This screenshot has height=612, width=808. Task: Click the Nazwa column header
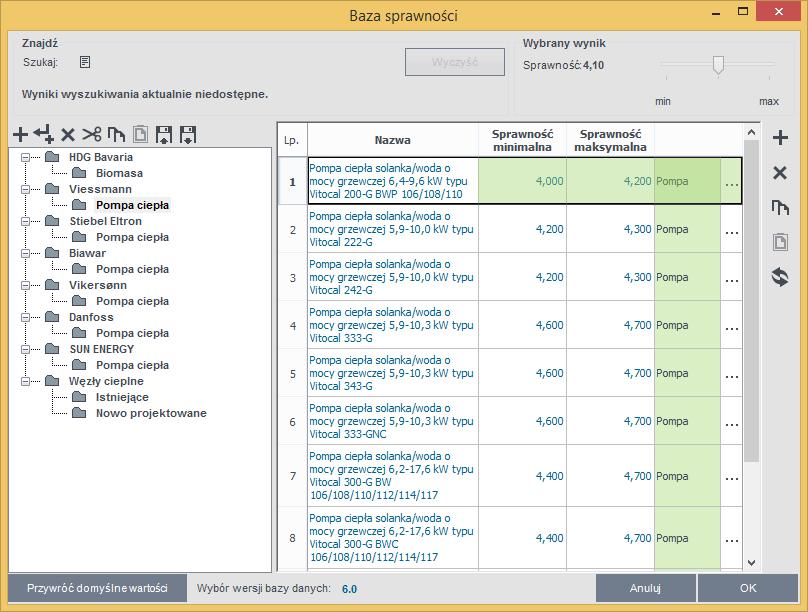pos(393,140)
